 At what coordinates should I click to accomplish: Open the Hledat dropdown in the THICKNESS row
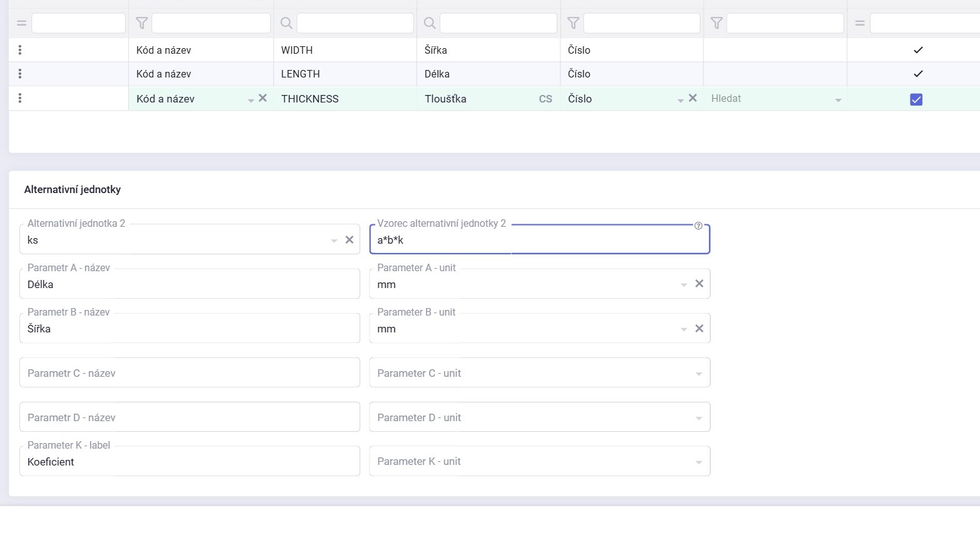(x=838, y=100)
